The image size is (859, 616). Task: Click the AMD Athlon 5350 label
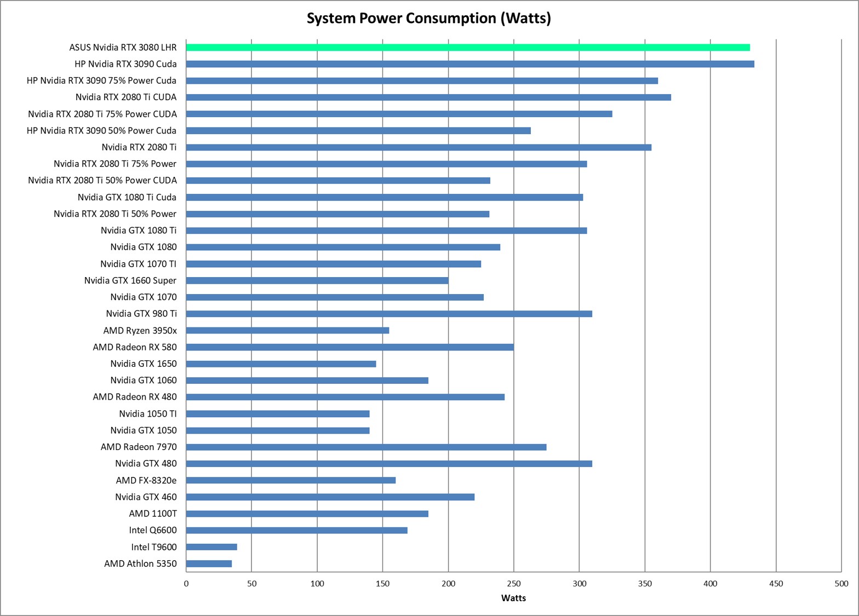(140, 563)
